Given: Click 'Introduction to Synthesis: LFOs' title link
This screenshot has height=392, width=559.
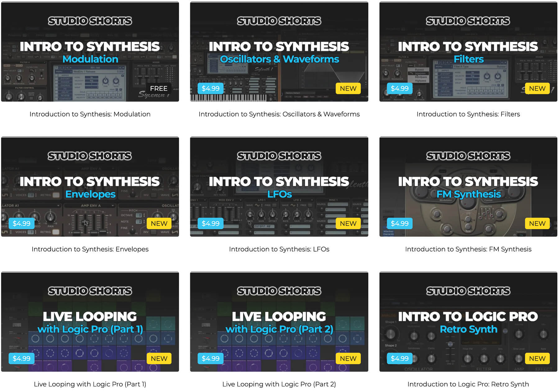Looking at the screenshot, I should pos(279,249).
